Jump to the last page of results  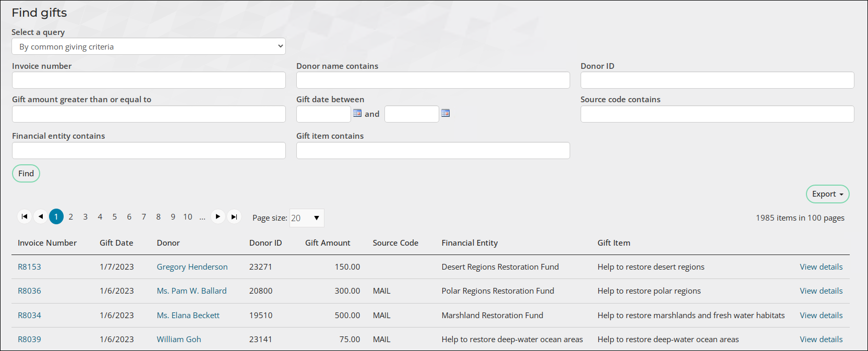coord(234,216)
